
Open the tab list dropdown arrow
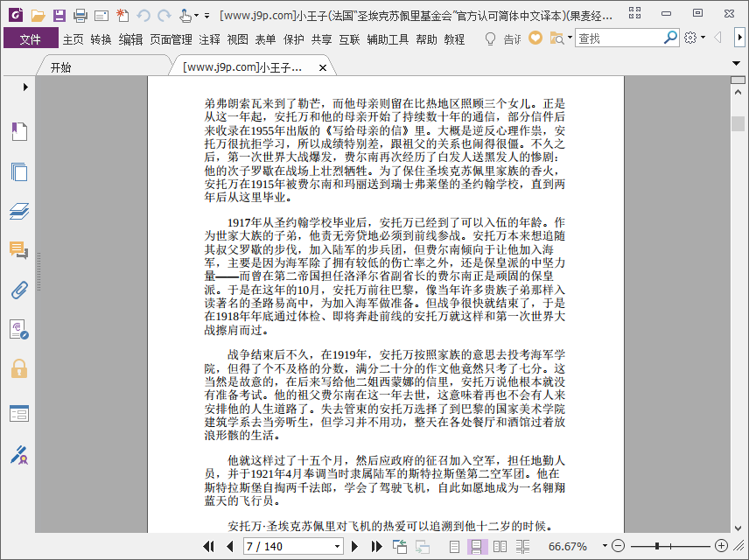[736, 63]
